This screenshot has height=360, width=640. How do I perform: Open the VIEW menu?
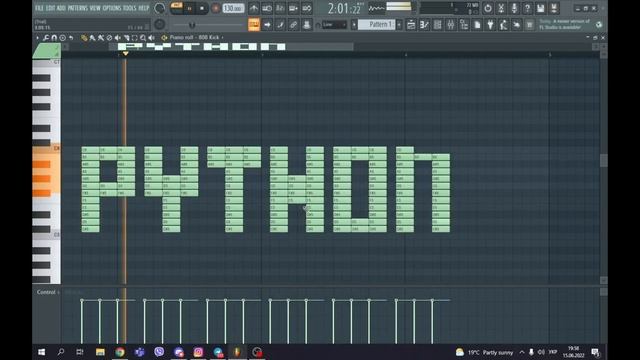click(x=95, y=8)
